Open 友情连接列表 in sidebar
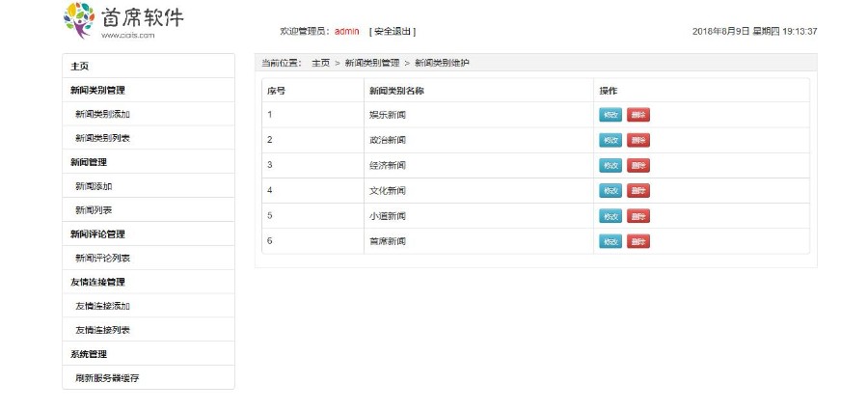The height and width of the screenshot is (411, 868). coord(149,330)
